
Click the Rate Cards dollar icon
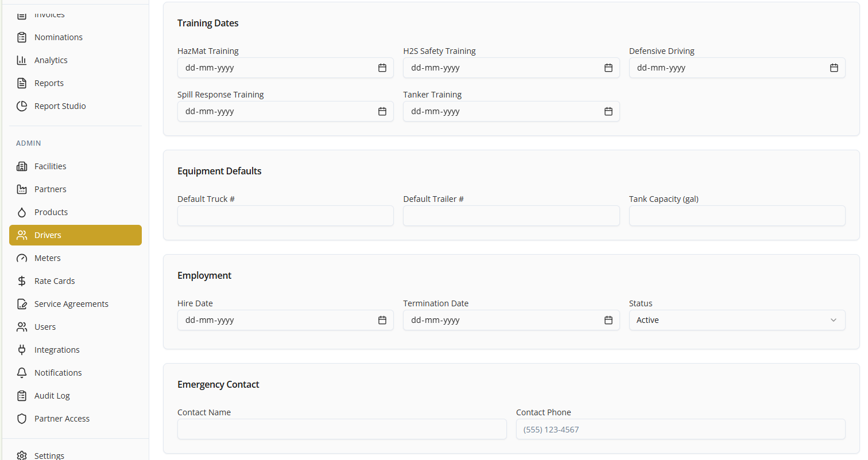[x=22, y=281]
